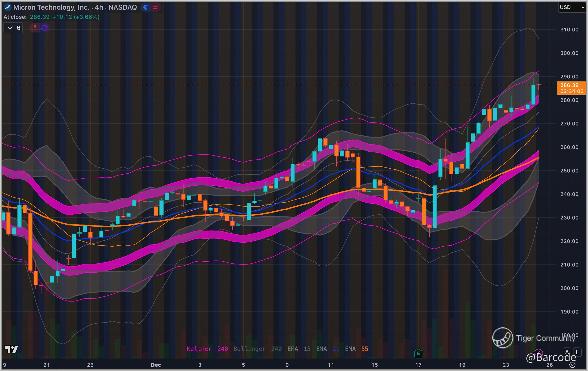Click the red exclamation warning icon
The width and height of the screenshot is (588, 371).
tap(35, 28)
